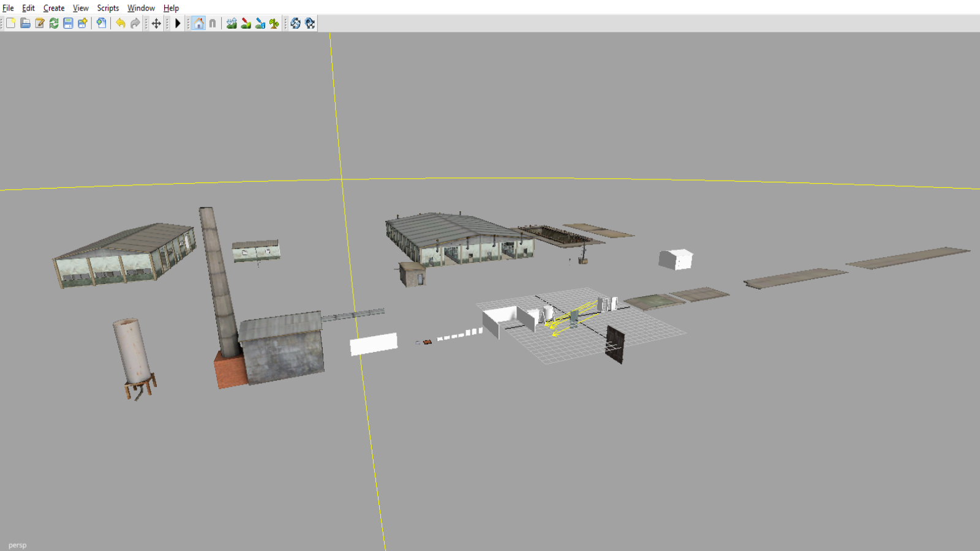The width and height of the screenshot is (980, 551).
Task: Enable foliage paint mode with plant icon
Action: [x=274, y=23]
